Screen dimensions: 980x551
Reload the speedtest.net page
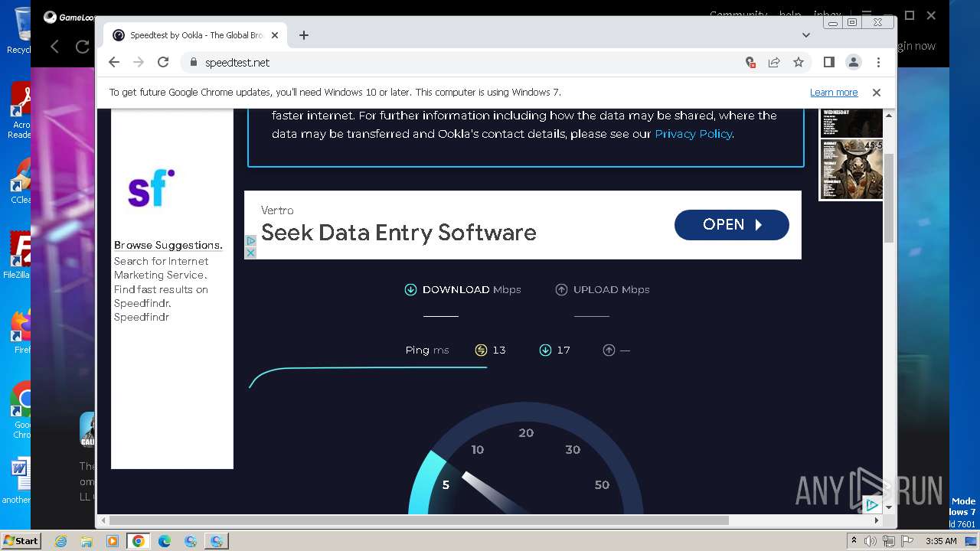[x=163, y=62]
